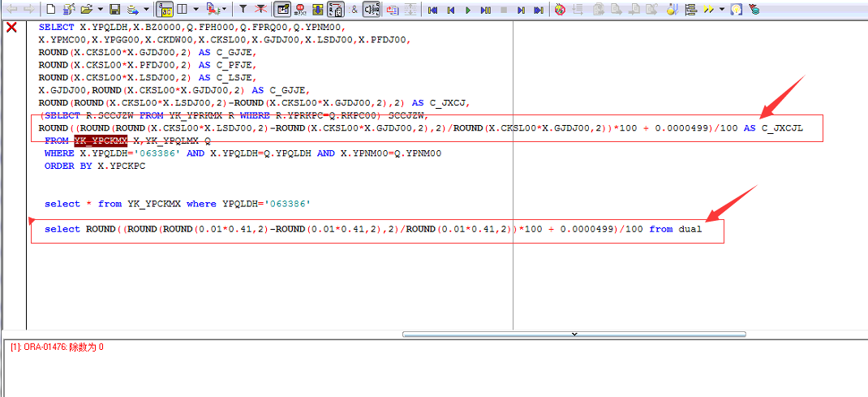Image resolution: width=868 pixels, height=397 pixels.
Task: Toggle the code structure outline button
Action: point(336,9)
